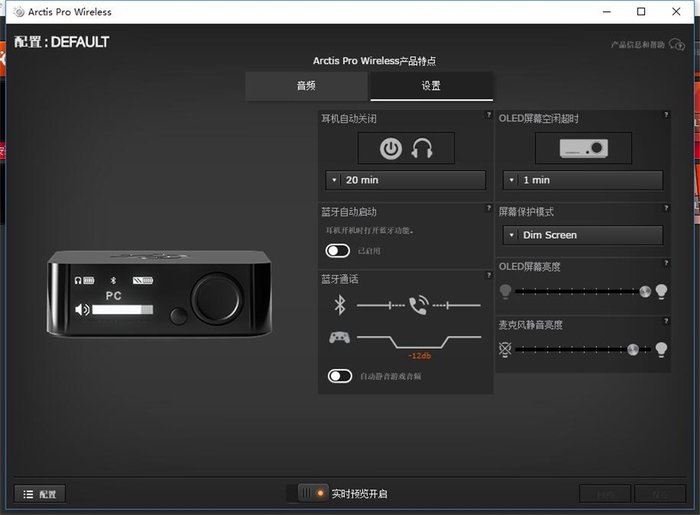Image resolution: width=700 pixels, height=515 pixels.
Task: Adjust the 麦克风静音亮度 slider
Action: [583, 349]
